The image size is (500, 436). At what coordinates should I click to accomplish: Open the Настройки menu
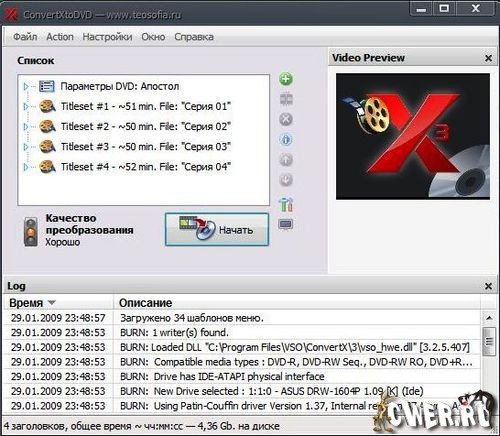coord(107,37)
